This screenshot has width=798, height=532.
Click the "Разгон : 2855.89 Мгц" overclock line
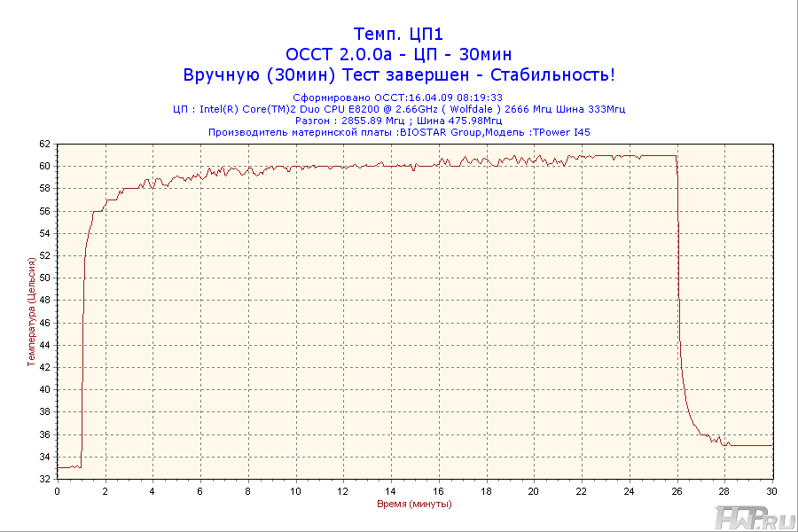[x=398, y=121]
